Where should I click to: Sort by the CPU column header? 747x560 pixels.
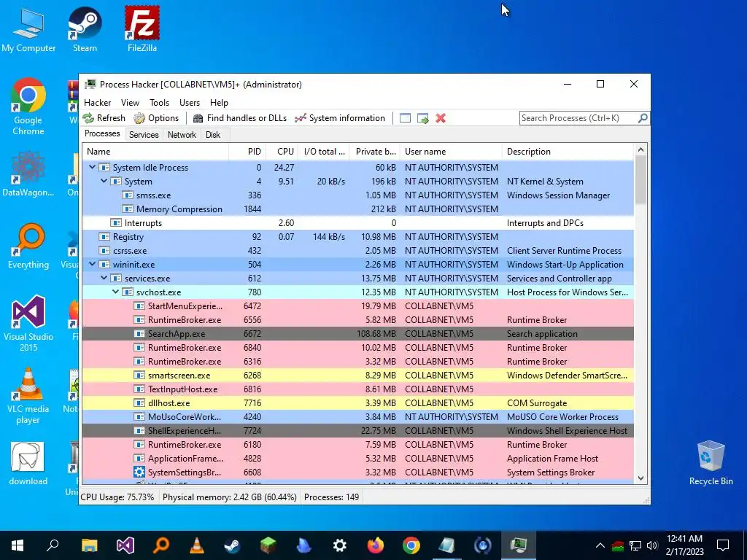(282, 152)
